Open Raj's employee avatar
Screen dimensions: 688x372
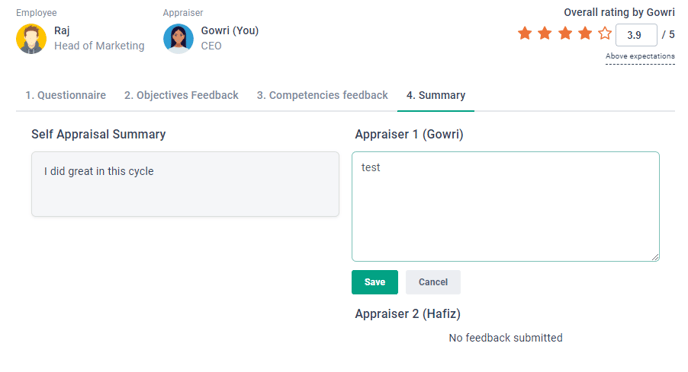31,39
